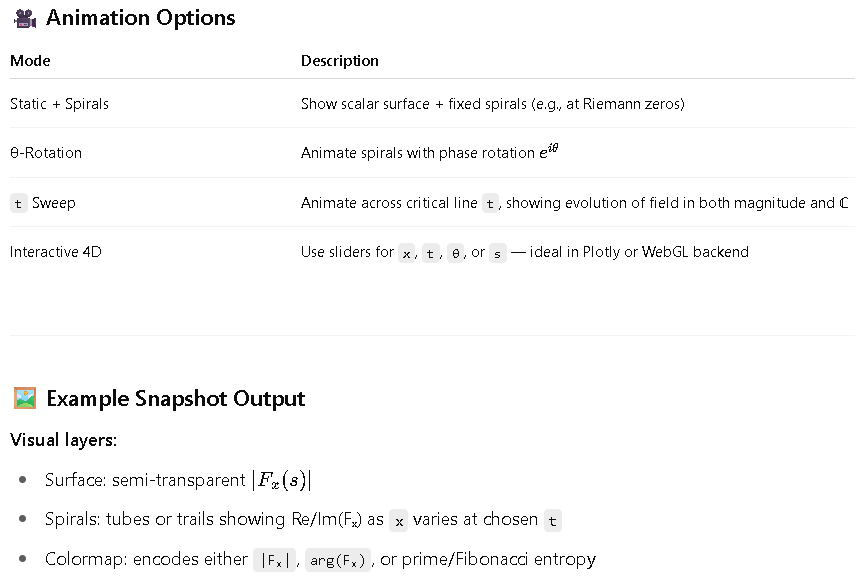Click the 't' code chip after 'critical line'
The height and width of the screenshot is (582, 860).
pyautogui.click(x=490, y=204)
